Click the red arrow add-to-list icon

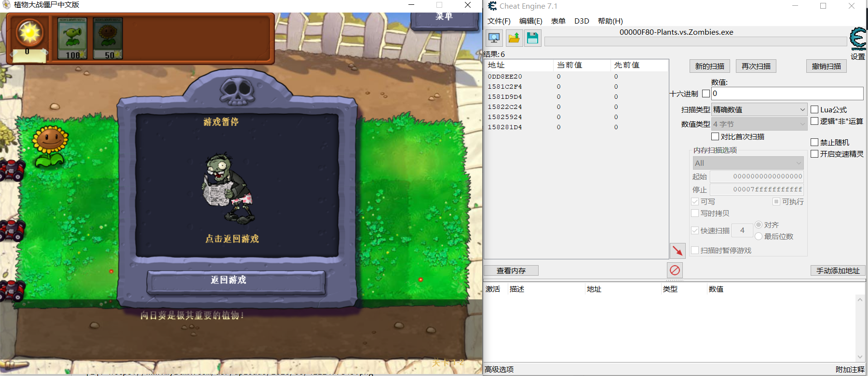coord(678,251)
